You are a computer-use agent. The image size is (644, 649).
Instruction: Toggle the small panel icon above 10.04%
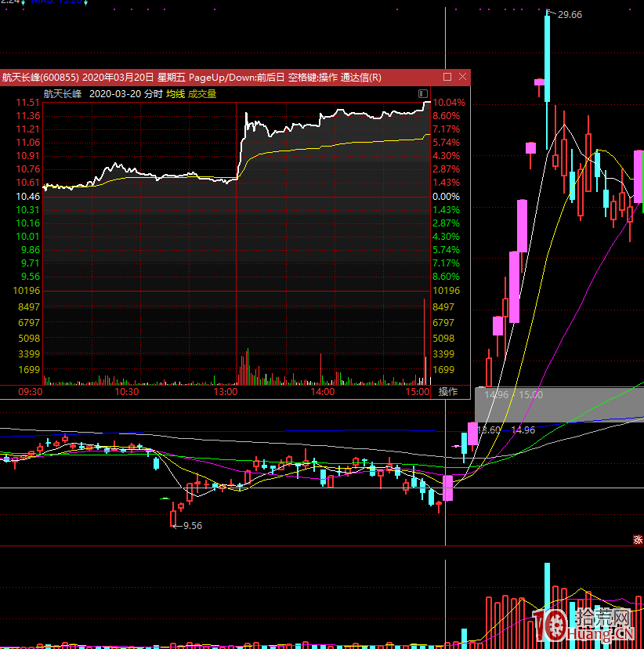click(x=425, y=92)
